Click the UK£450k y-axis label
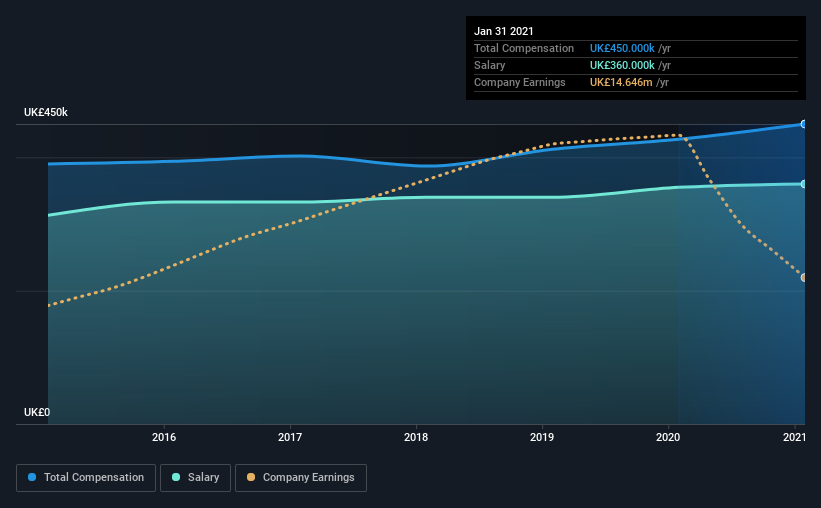 click(46, 112)
